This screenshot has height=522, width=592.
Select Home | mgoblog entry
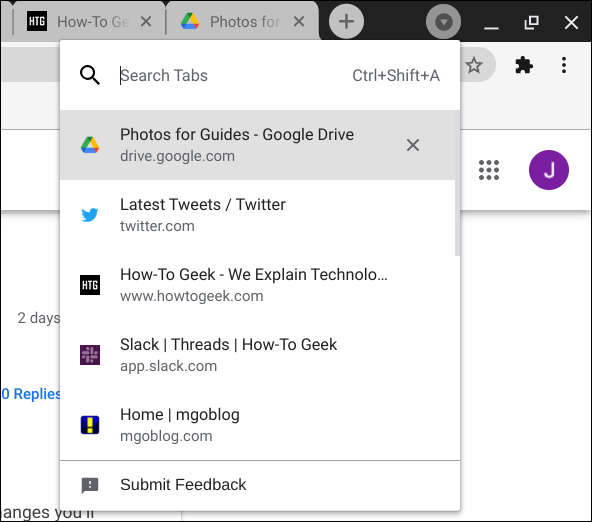click(258, 425)
